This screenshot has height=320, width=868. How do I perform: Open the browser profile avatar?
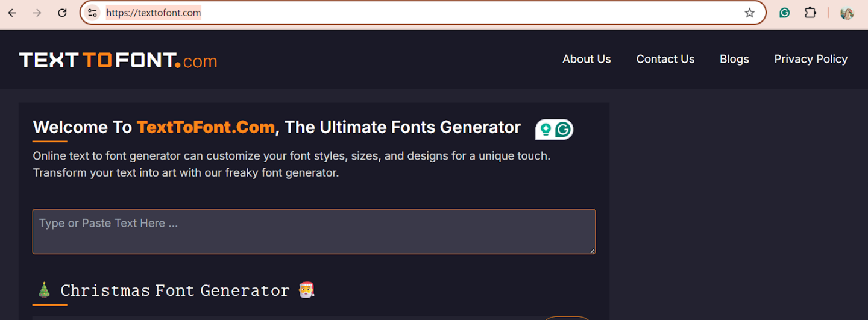pos(847,13)
